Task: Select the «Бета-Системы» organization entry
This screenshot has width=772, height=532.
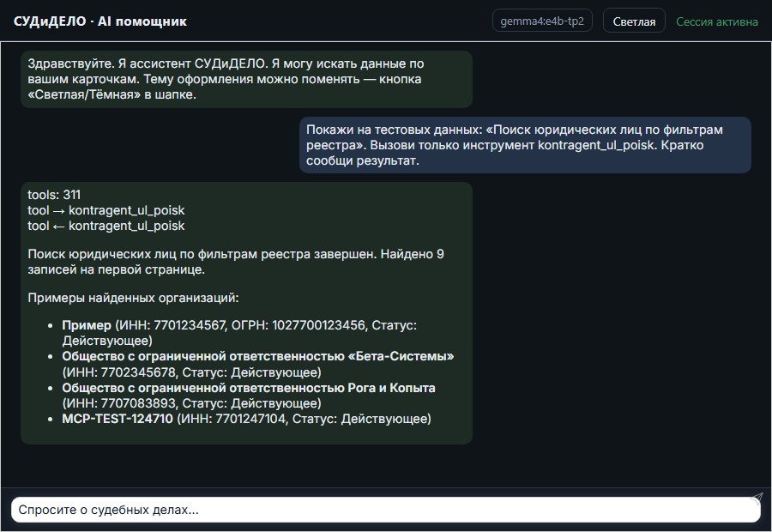Action: coord(258,364)
